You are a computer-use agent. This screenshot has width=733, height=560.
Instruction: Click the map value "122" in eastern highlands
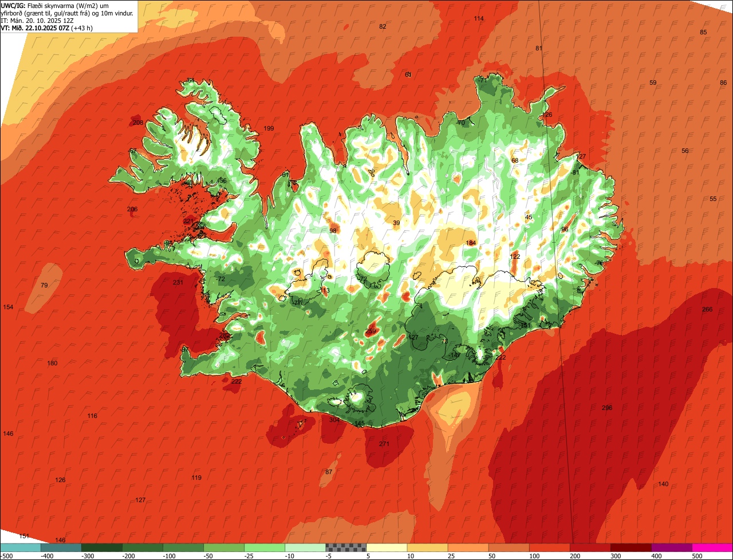pos(515,257)
